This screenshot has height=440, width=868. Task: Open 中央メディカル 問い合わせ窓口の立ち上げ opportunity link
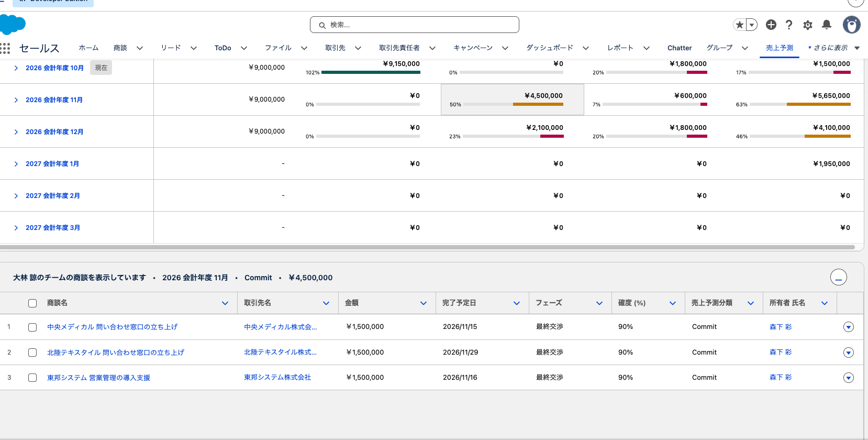point(112,327)
